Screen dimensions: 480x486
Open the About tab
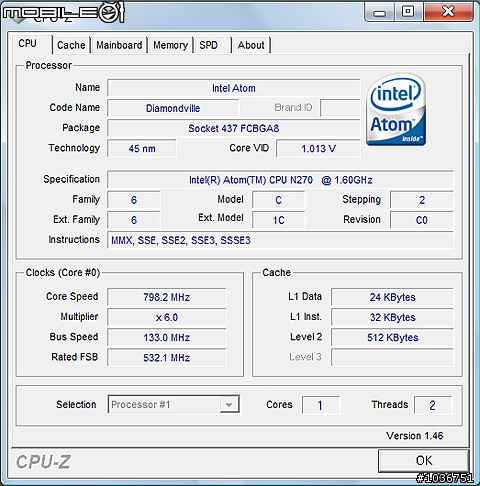tap(251, 45)
